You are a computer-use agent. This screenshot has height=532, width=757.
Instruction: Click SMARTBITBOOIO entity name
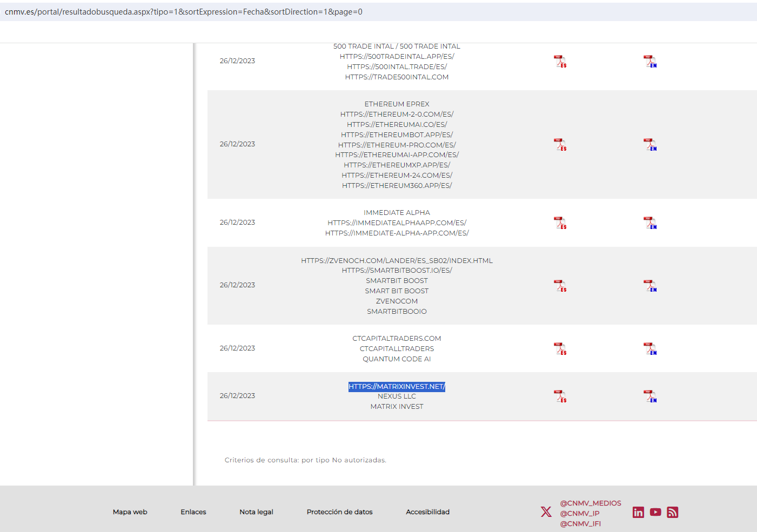[x=397, y=312]
